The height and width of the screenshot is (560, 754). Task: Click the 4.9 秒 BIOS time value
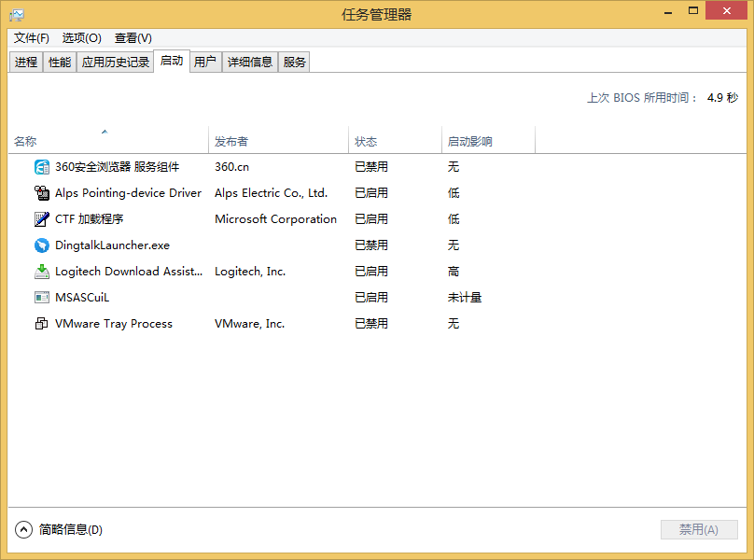pos(723,98)
